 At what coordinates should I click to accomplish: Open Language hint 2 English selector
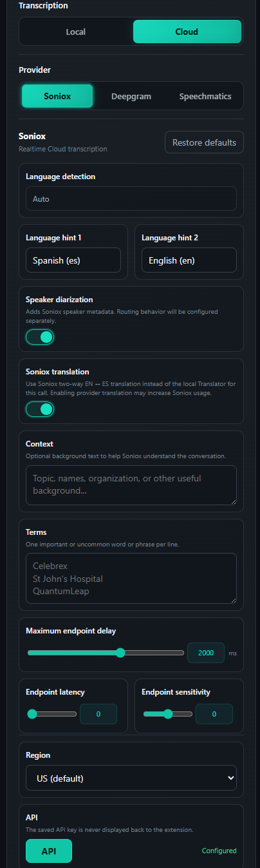pos(189,260)
